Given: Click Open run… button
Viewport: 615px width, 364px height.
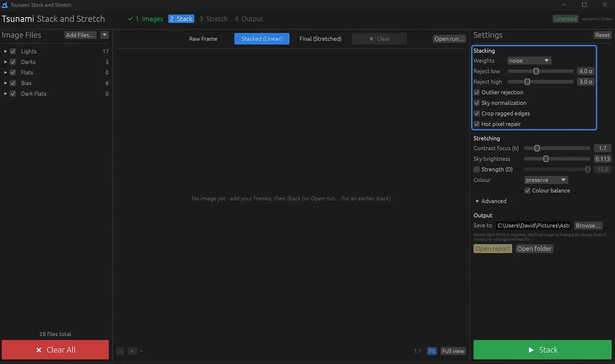Looking at the screenshot, I should coord(449,39).
